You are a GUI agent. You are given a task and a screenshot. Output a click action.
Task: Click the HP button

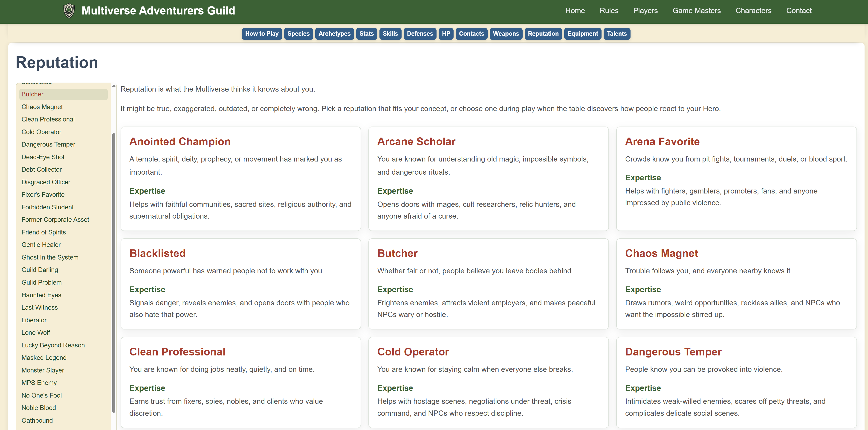pos(446,34)
